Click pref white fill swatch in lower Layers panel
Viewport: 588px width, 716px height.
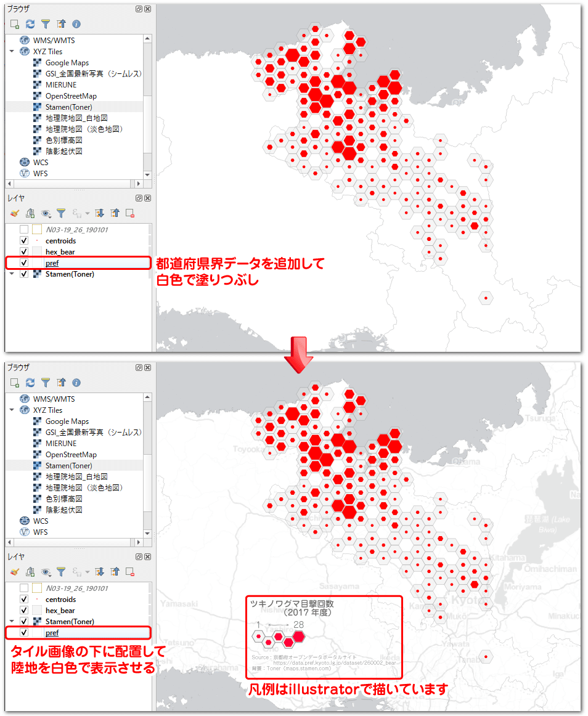[37, 632]
